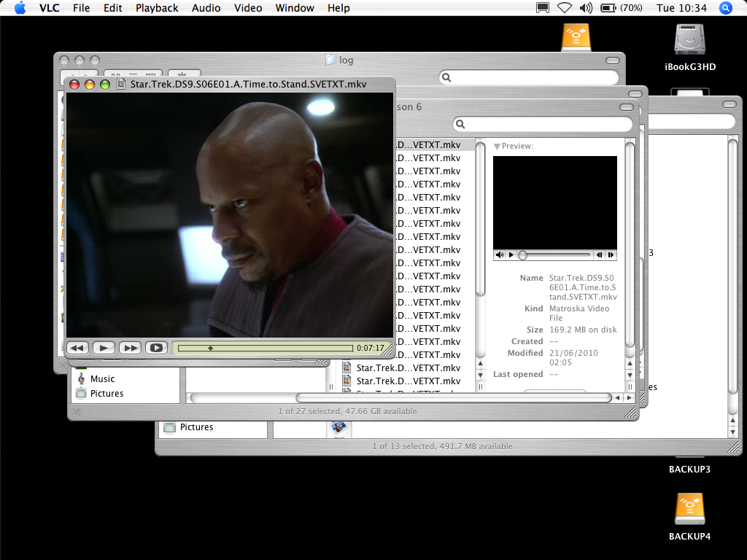Toggle toolbar pill button of Season 6 window
Viewport: 747px width, 560px height.
coord(627,107)
